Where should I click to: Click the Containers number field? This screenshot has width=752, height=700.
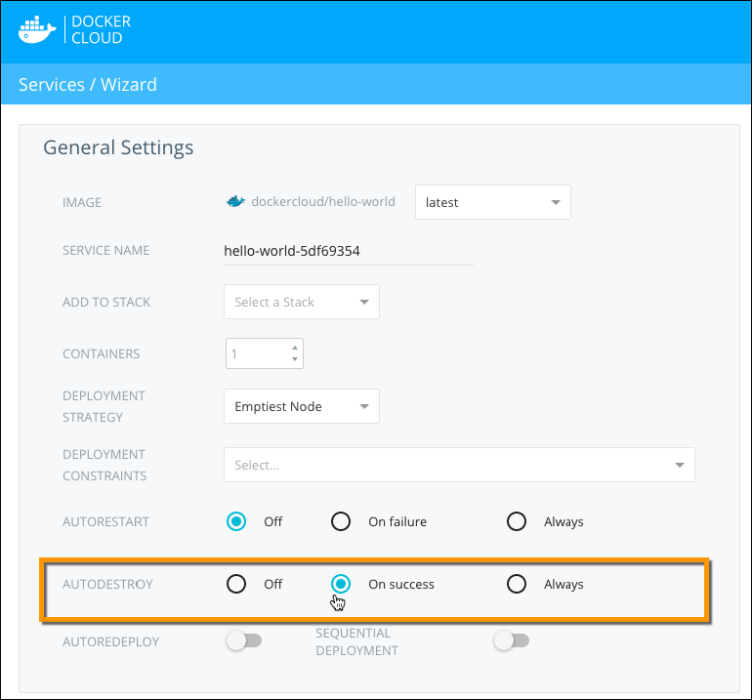point(257,353)
